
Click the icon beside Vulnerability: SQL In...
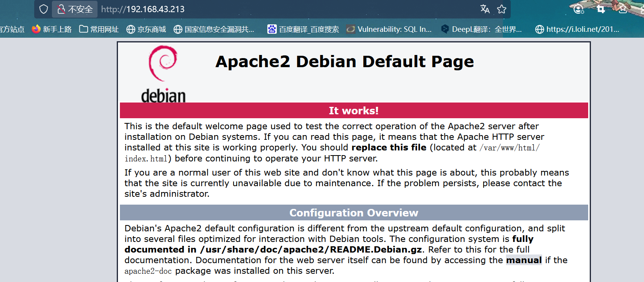351,29
